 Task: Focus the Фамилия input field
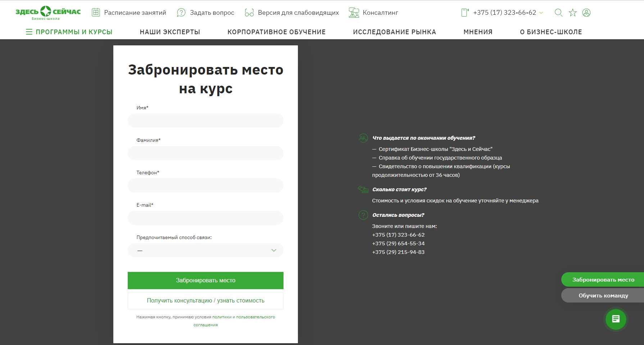(205, 153)
